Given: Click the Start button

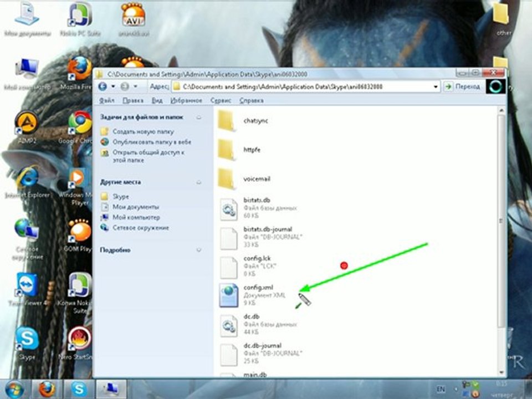Looking at the screenshot, I should [14, 390].
